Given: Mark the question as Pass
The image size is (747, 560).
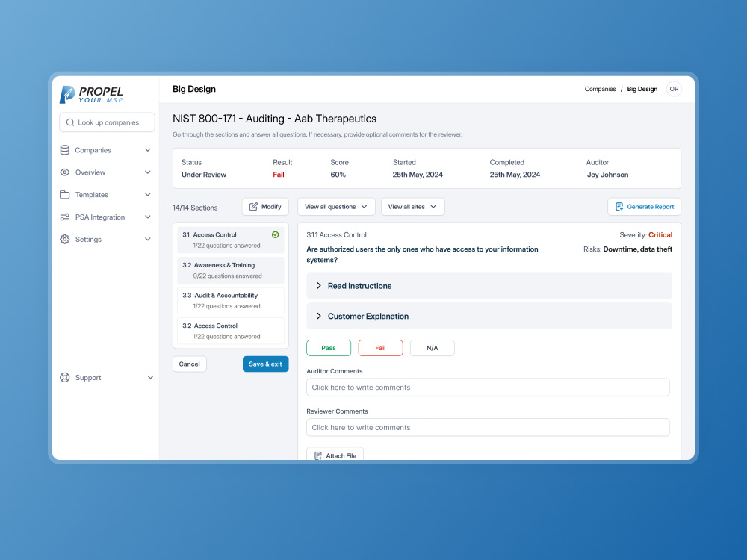Looking at the screenshot, I should pos(329,348).
